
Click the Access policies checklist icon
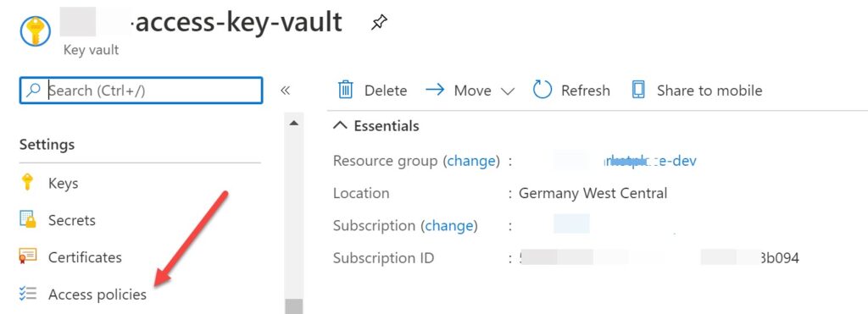click(28, 294)
